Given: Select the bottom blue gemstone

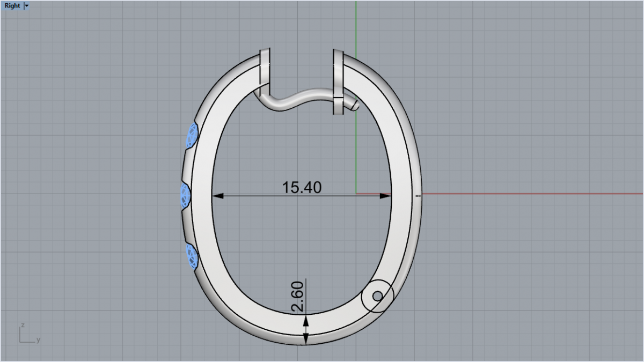Looking at the screenshot, I should click(192, 256).
